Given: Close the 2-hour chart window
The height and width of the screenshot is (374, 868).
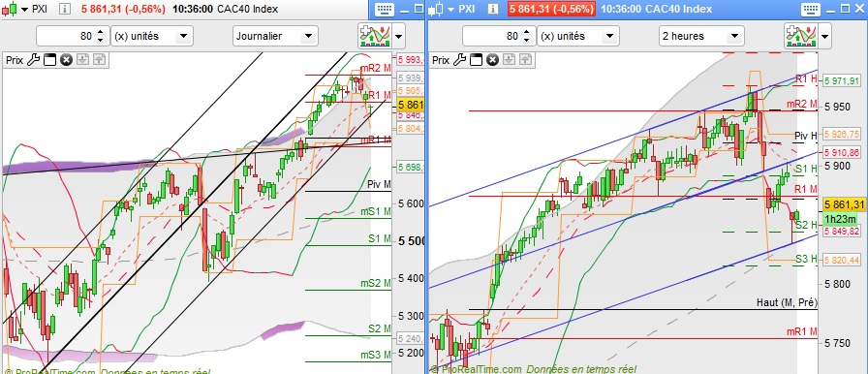Looking at the screenshot, I should 859,9.
